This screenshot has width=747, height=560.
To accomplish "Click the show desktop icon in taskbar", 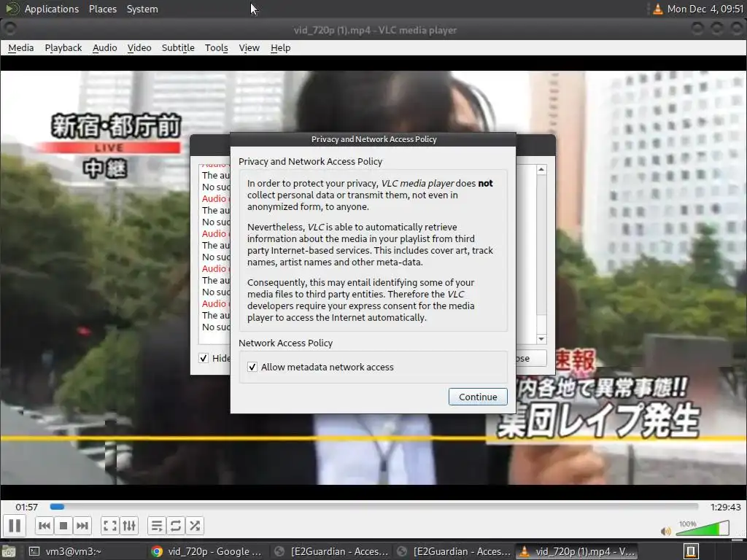I will (x=9, y=551).
